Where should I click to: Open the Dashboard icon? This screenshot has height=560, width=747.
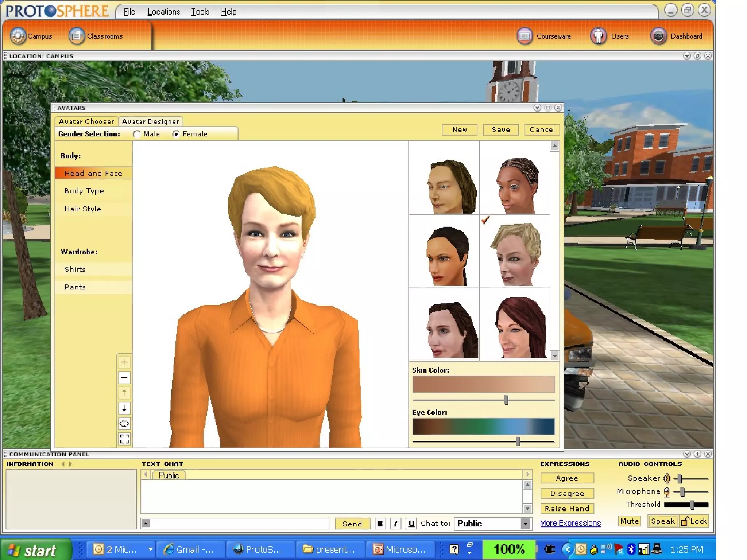(658, 36)
